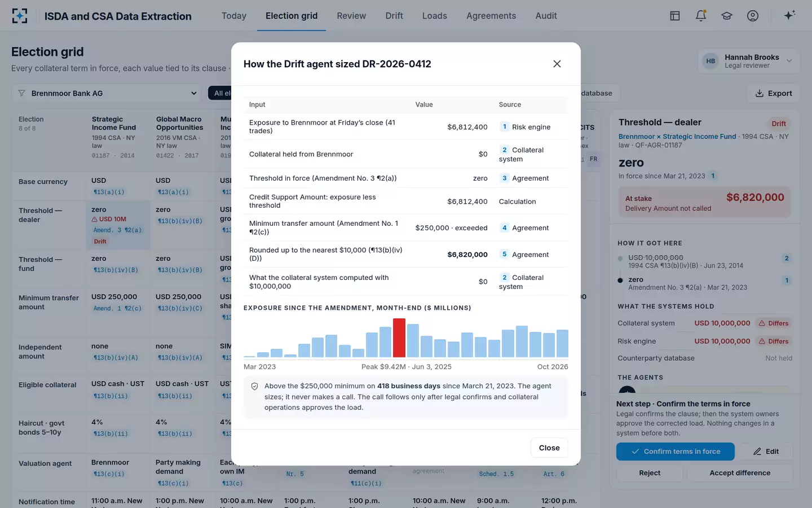This screenshot has height=508, width=812.
Task: Click the Amend. 3 ¶2(a) clause reference
Action: click(x=118, y=230)
